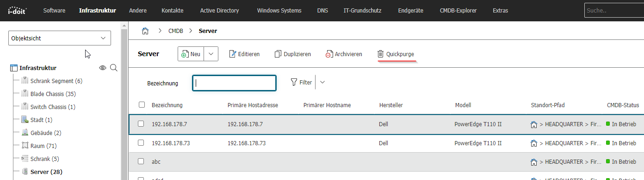Click CMDB in the breadcrumb

coord(176,31)
